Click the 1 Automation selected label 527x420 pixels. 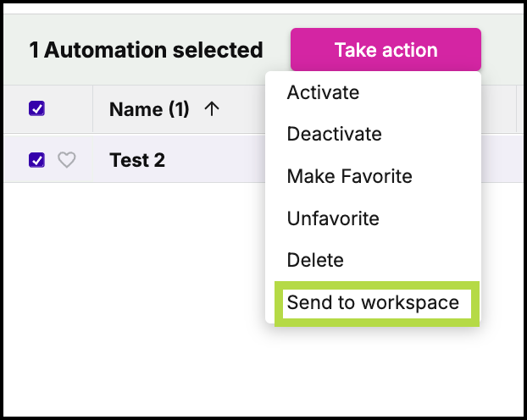146,50
